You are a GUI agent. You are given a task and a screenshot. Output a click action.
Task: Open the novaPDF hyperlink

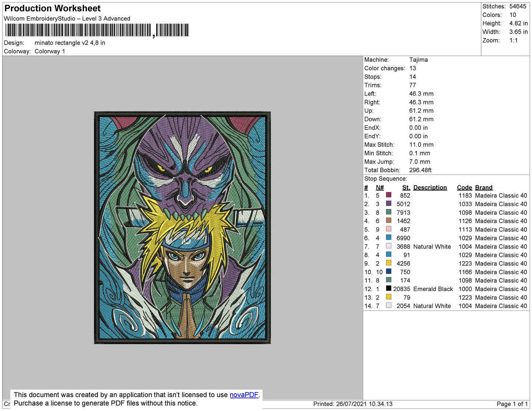244,395
